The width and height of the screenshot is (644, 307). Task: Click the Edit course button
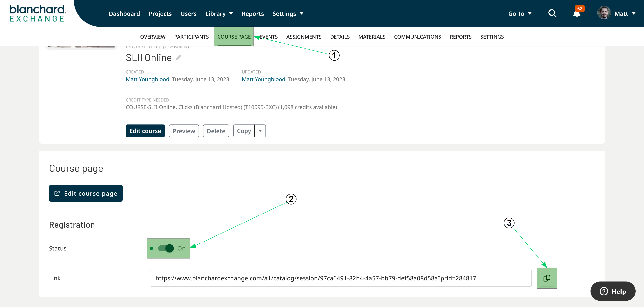point(145,131)
